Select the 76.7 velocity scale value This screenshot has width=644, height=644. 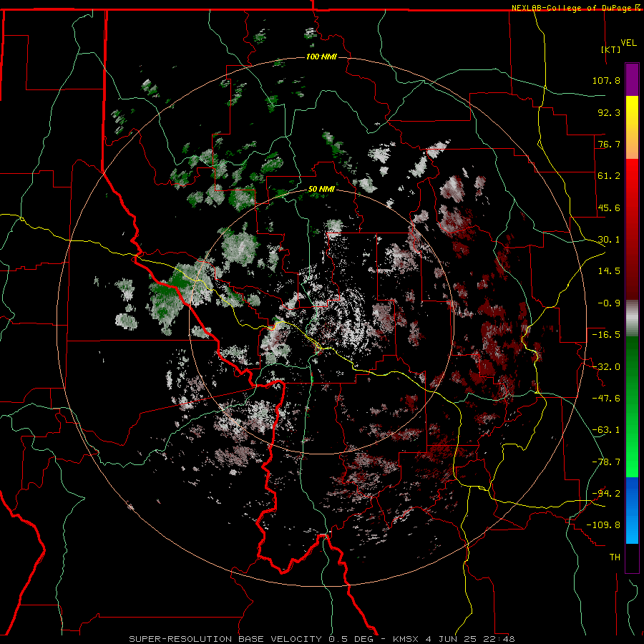pyautogui.click(x=609, y=144)
